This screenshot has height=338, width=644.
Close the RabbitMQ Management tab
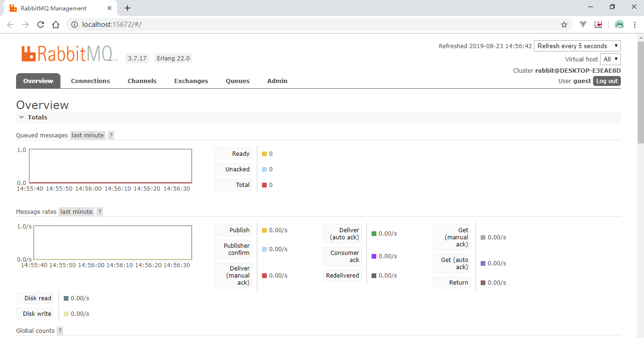110,8
